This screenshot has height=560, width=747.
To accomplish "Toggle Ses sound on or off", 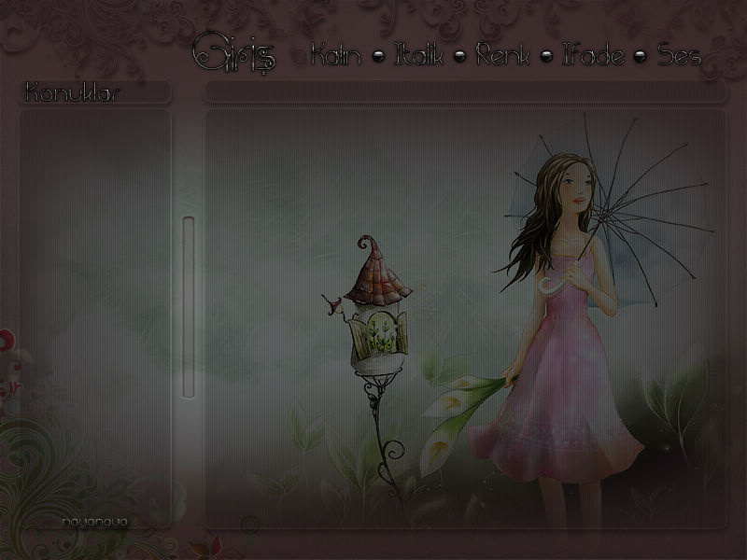I will pyautogui.click(x=679, y=55).
